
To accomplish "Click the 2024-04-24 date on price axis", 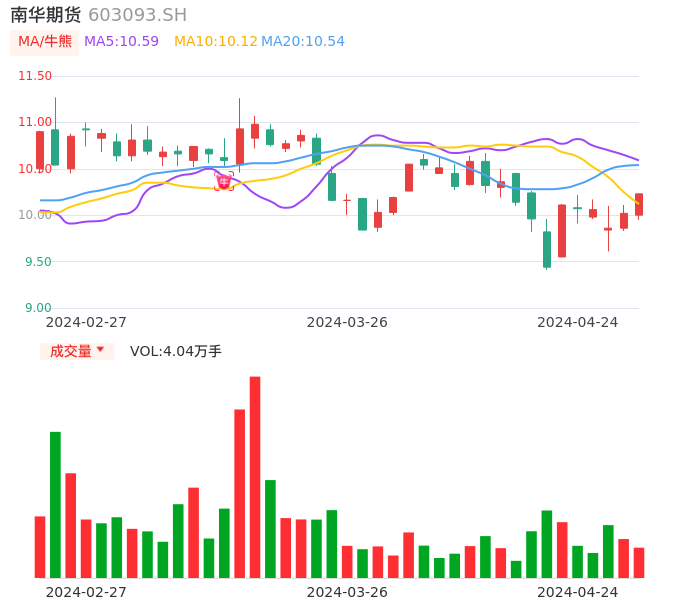I will click(x=578, y=322).
